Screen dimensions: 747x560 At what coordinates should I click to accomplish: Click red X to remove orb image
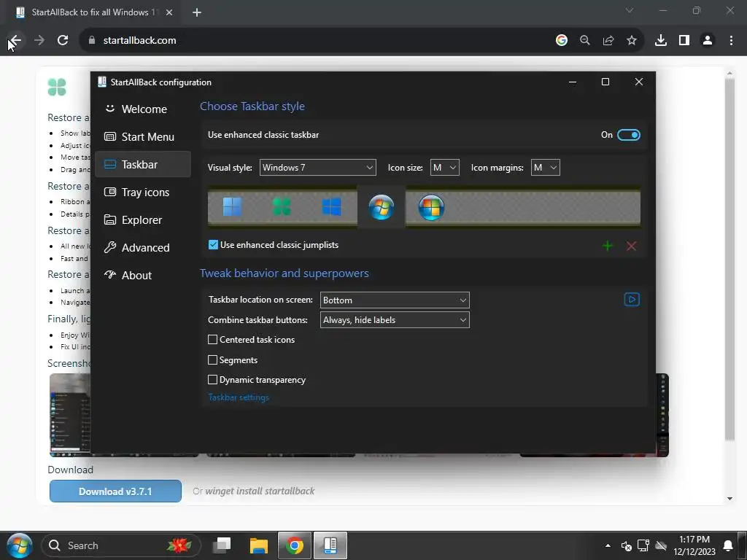pyautogui.click(x=631, y=246)
